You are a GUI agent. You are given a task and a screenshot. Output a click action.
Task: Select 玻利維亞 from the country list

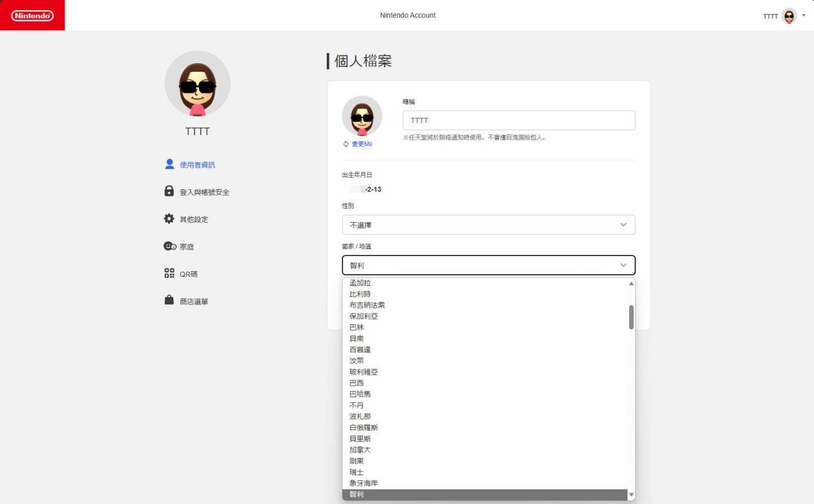tap(485, 372)
